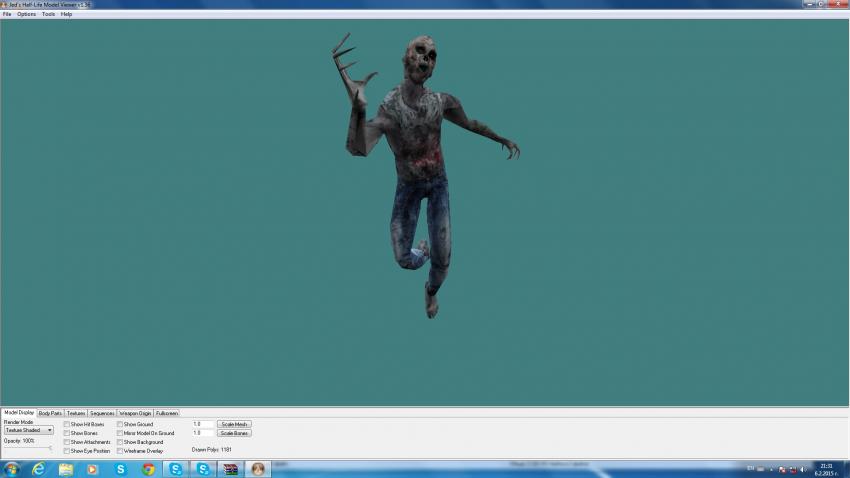
Task: Switch to the Sequences tab
Action: (102, 413)
